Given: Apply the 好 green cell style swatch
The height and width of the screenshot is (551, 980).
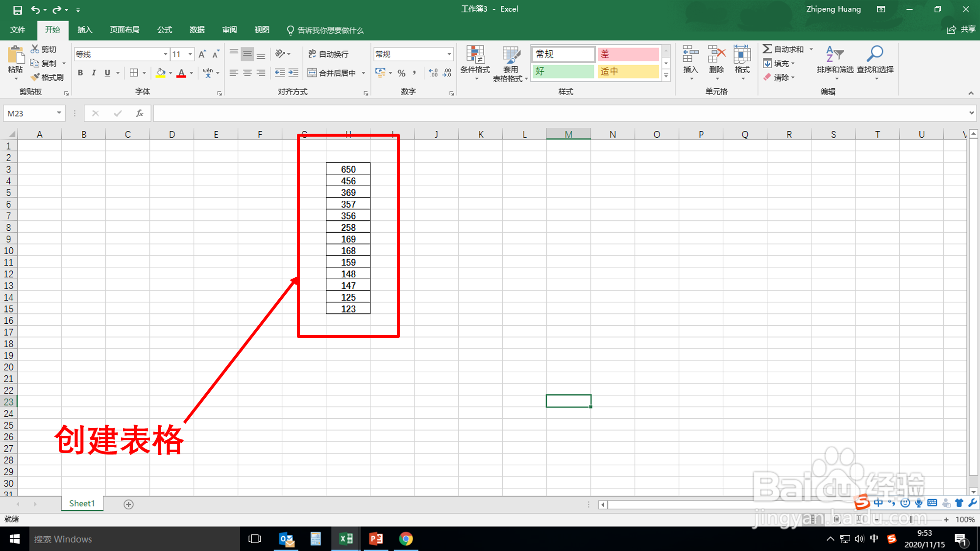Looking at the screenshot, I should [x=563, y=72].
